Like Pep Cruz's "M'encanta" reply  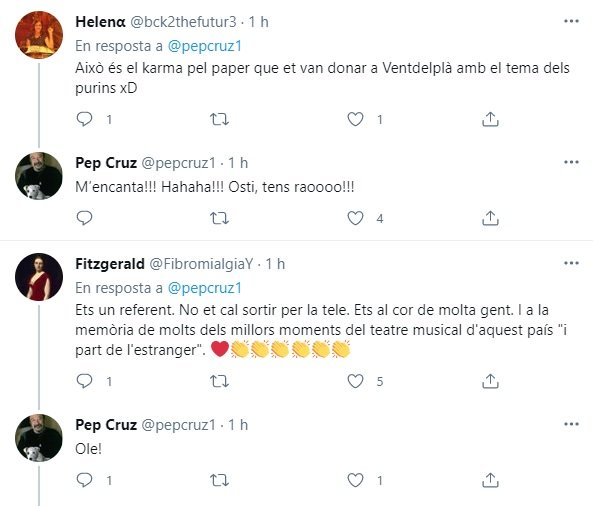355,218
